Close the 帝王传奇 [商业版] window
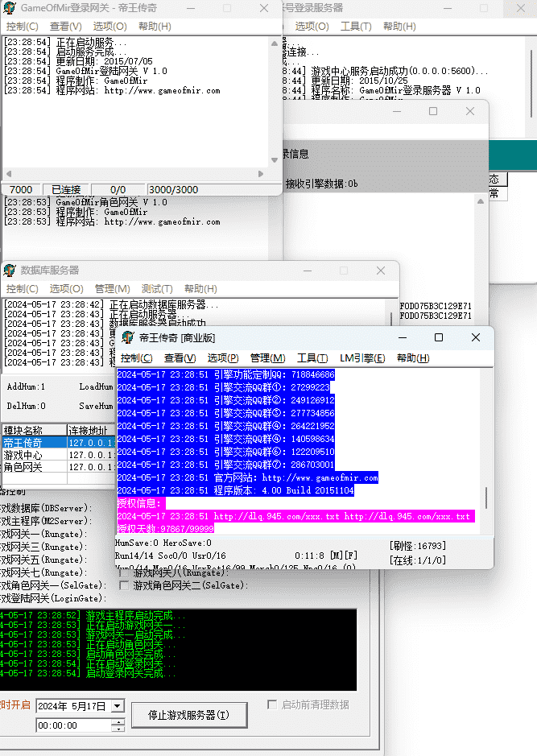Viewport: 537px width, 756px height. coord(476,337)
